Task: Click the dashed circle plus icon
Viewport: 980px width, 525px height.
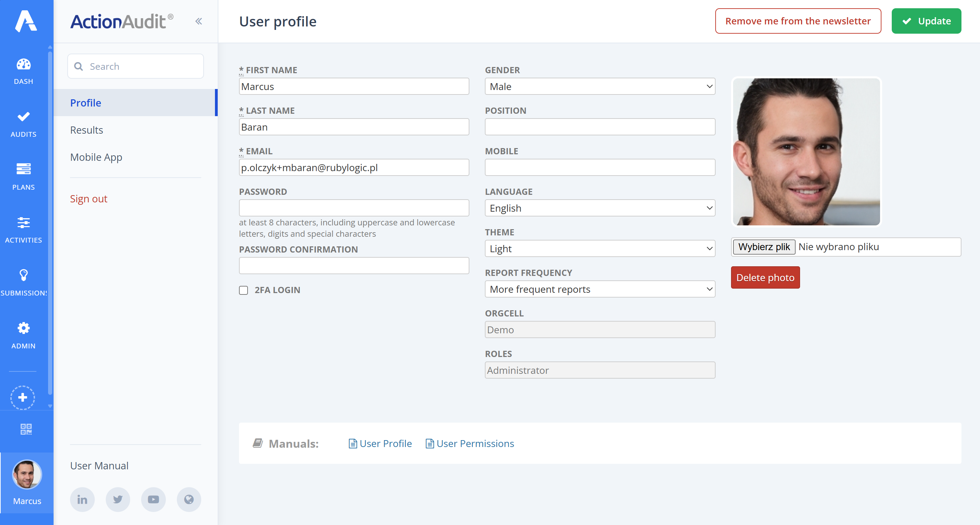Action: tap(23, 398)
